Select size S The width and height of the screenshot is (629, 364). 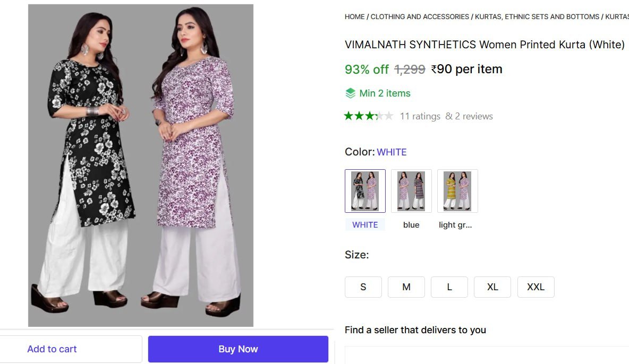(x=363, y=287)
